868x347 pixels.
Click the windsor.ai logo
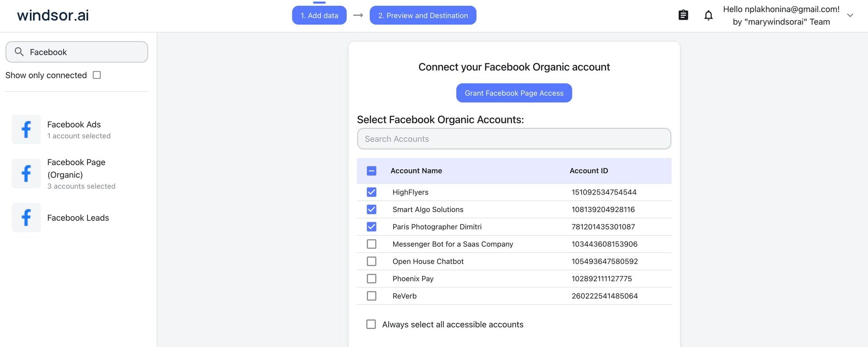point(53,15)
